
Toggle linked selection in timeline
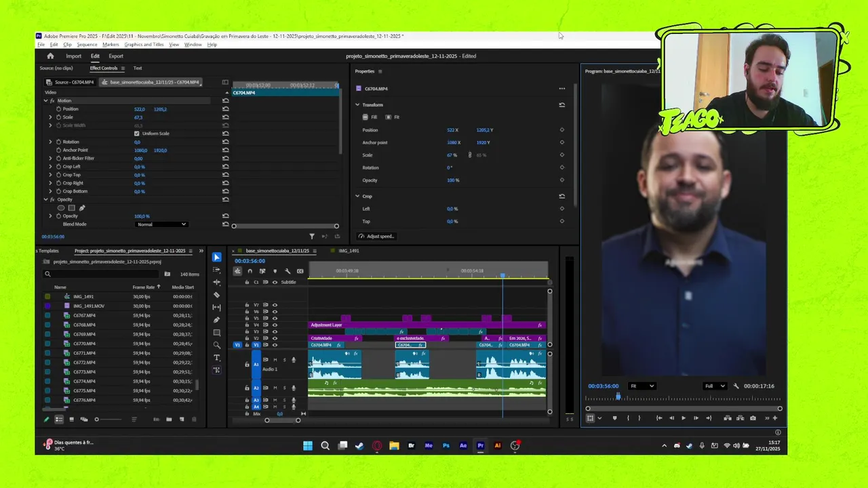click(262, 271)
